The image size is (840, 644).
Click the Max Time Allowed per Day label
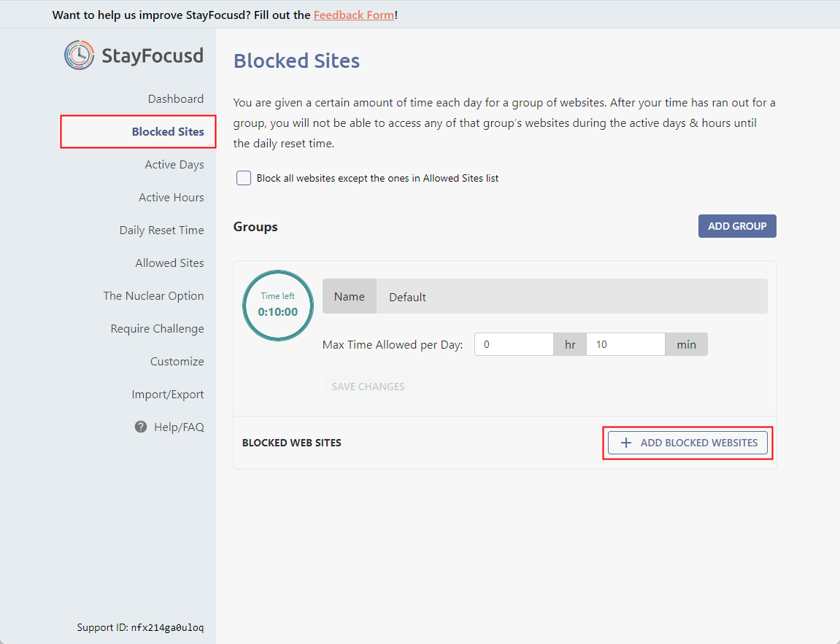pyautogui.click(x=393, y=345)
